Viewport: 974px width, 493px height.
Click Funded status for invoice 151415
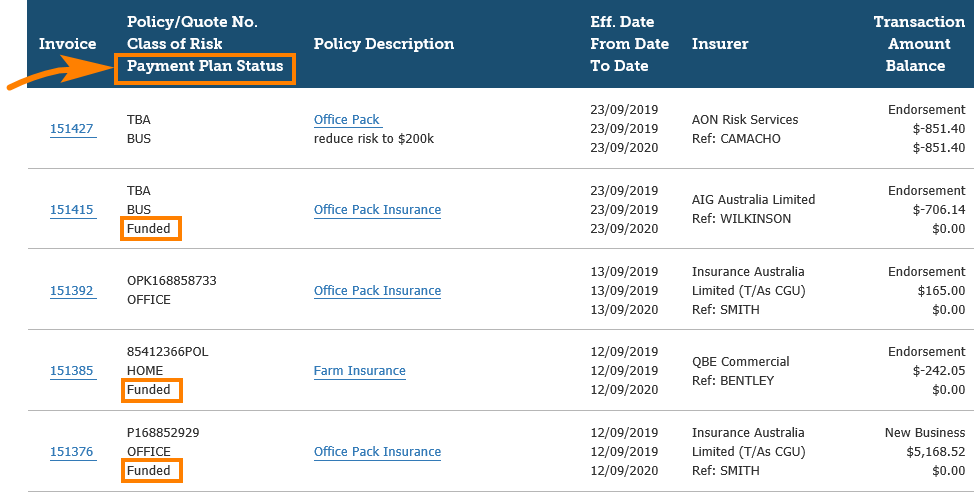[x=148, y=229]
